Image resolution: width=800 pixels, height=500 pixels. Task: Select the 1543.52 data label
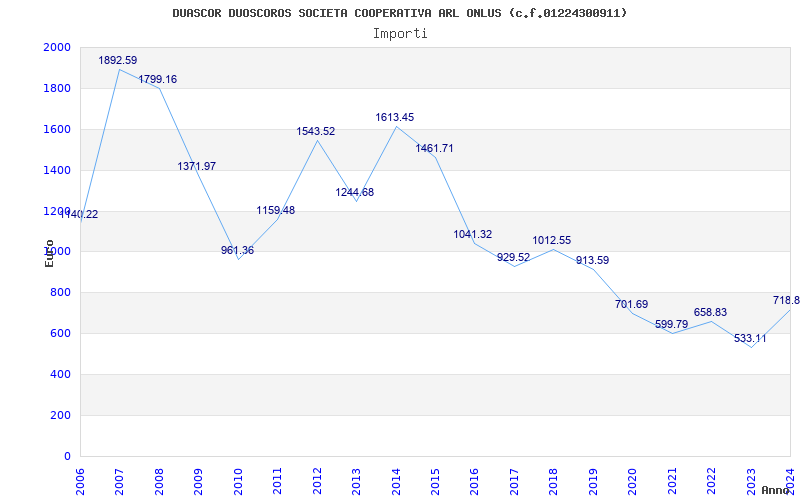316,132
